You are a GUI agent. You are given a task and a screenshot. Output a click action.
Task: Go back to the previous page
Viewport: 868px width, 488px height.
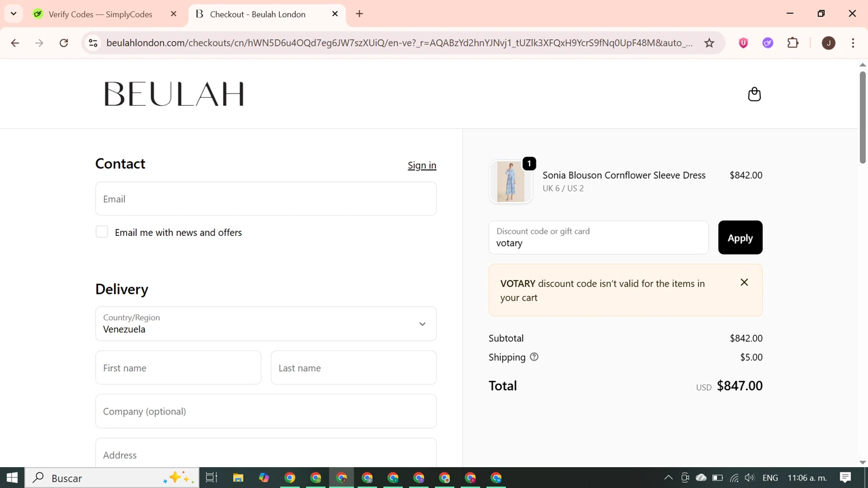click(x=15, y=43)
